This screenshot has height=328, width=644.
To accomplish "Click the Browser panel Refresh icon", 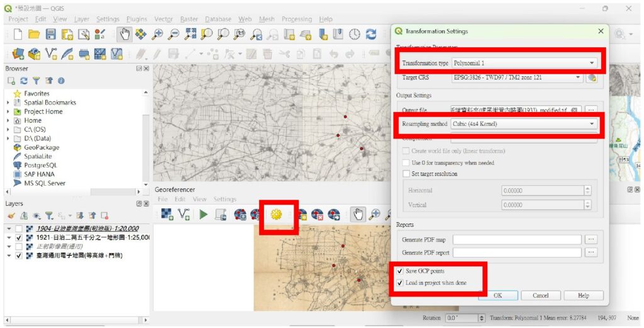I will pos(25,81).
